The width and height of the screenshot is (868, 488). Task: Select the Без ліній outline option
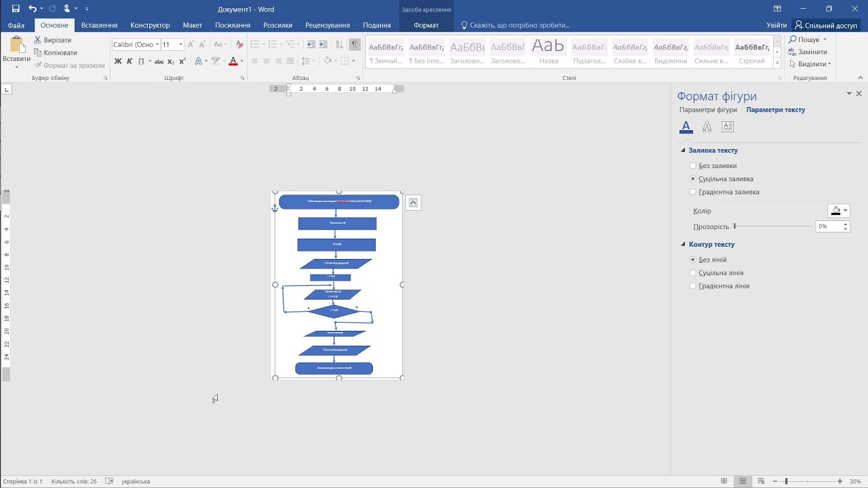coord(692,260)
